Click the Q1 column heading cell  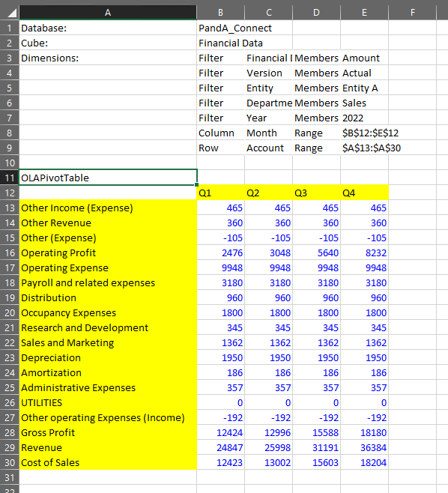[221, 193]
